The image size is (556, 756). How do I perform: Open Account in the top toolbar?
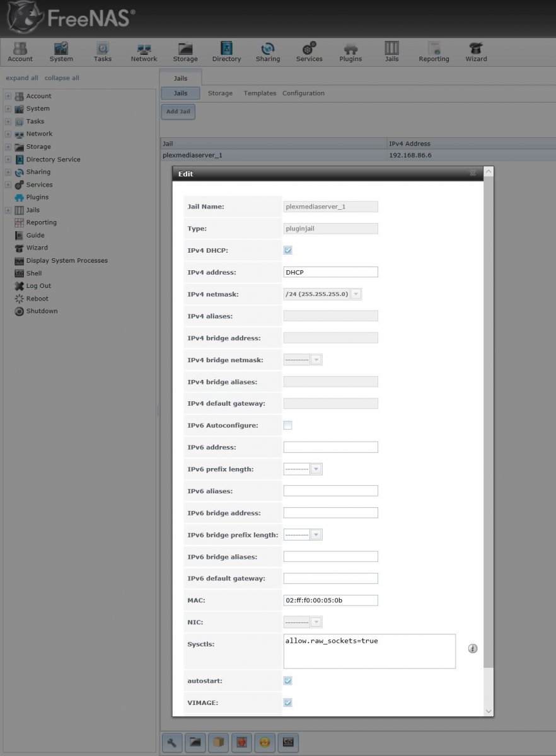(x=20, y=52)
